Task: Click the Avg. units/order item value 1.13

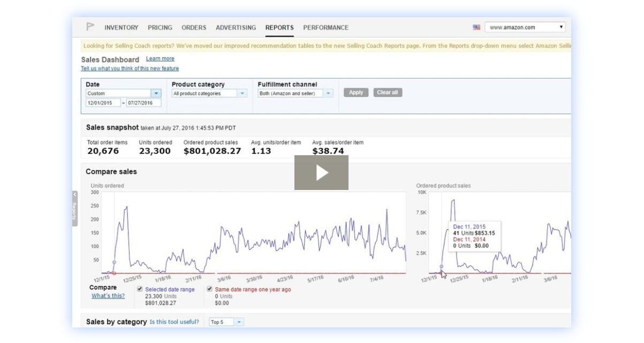Action: 261,151
